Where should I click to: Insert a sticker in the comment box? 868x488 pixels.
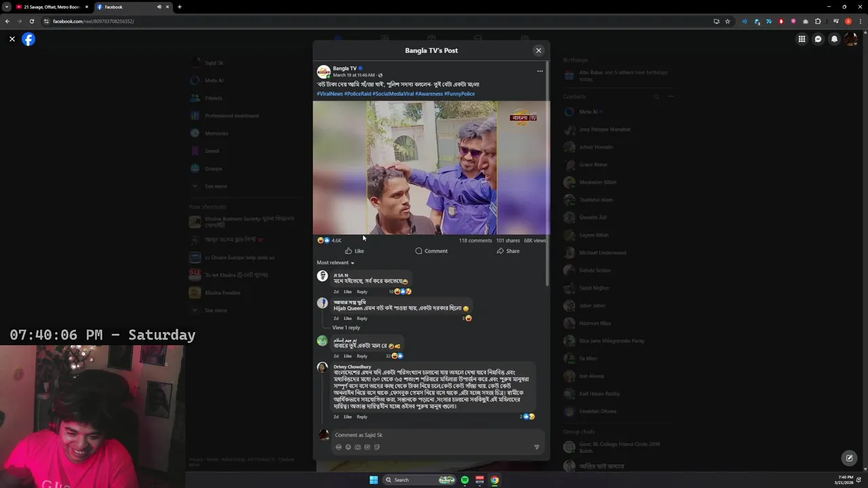tap(377, 447)
